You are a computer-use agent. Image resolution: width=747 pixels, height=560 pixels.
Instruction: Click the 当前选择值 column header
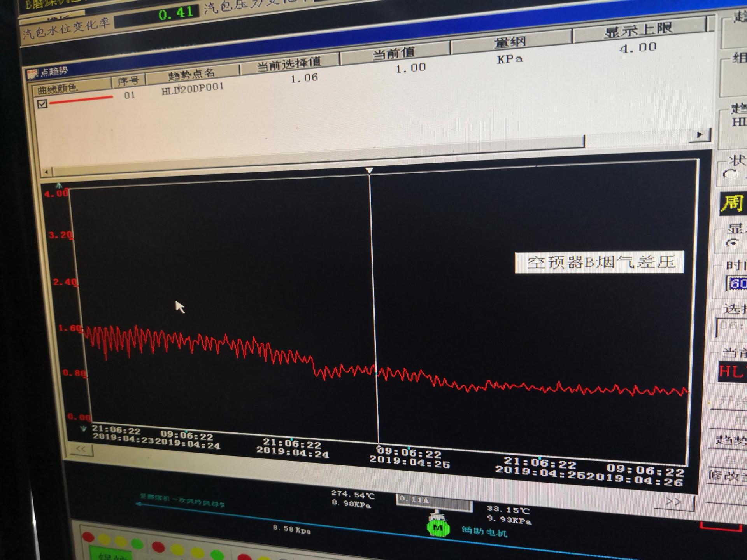coord(288,64)
